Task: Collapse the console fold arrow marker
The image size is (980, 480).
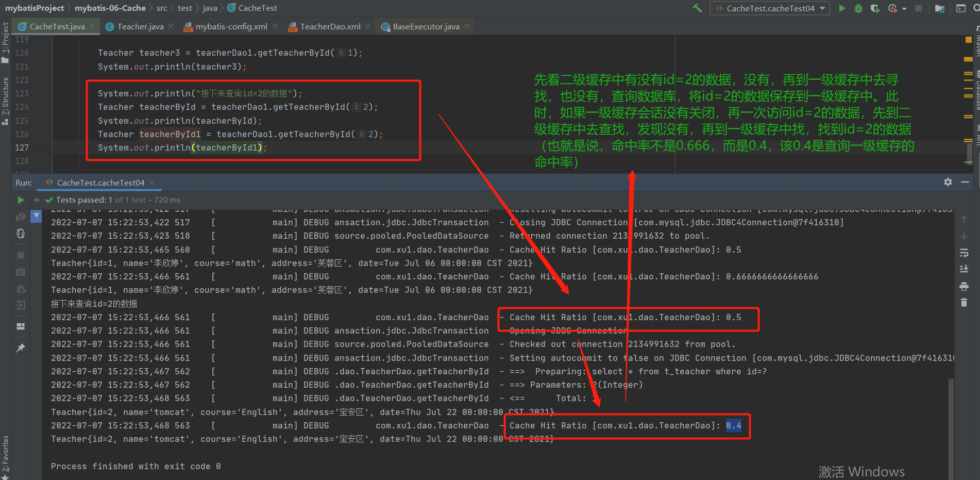Action: 36,216
